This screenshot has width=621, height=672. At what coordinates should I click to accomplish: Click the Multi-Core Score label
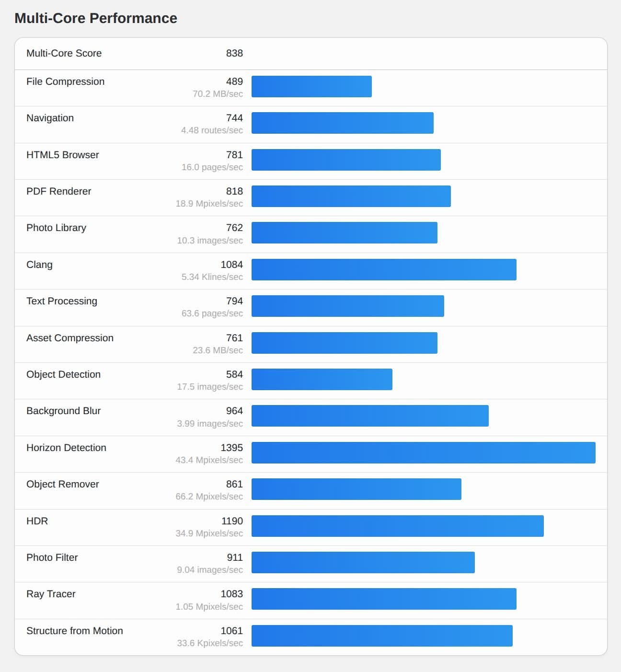64,53
